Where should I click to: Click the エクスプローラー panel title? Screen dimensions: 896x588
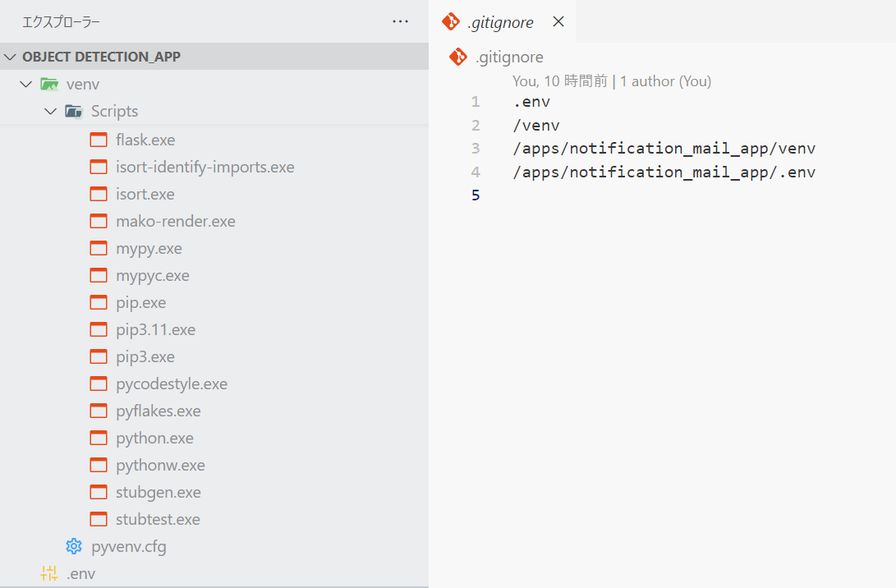[61, 22]
